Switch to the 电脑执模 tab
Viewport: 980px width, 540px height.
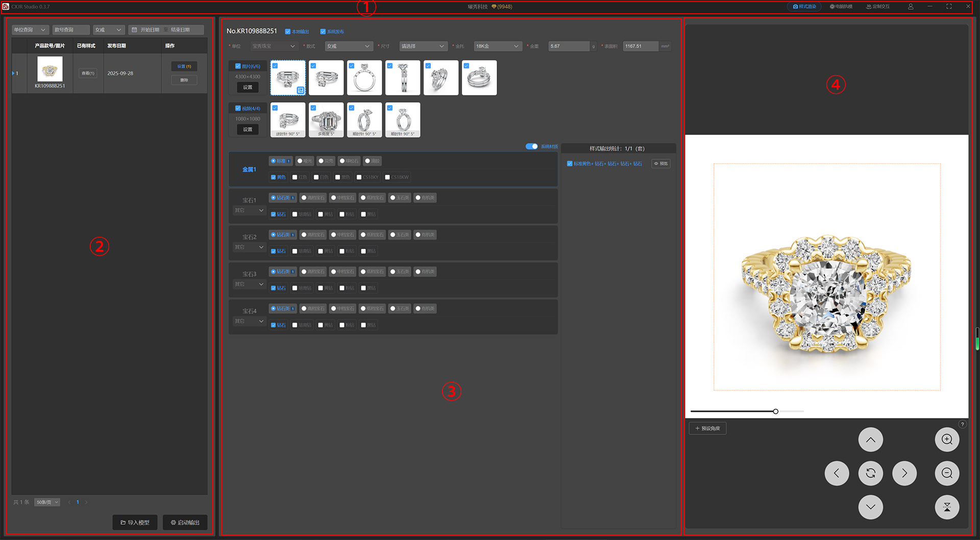tap(841, 7)
